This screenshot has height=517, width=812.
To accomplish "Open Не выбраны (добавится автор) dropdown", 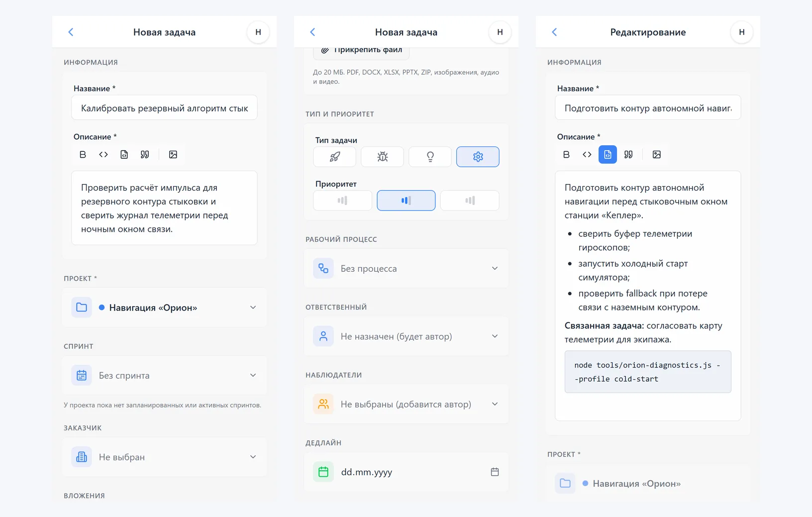I will tap(406, 404).
